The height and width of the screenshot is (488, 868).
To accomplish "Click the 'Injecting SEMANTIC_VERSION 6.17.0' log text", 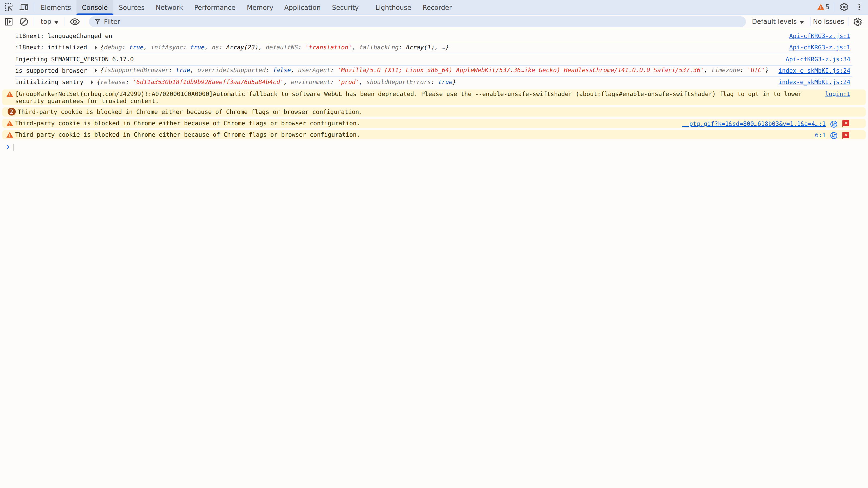I will click(x=75, y=59).
